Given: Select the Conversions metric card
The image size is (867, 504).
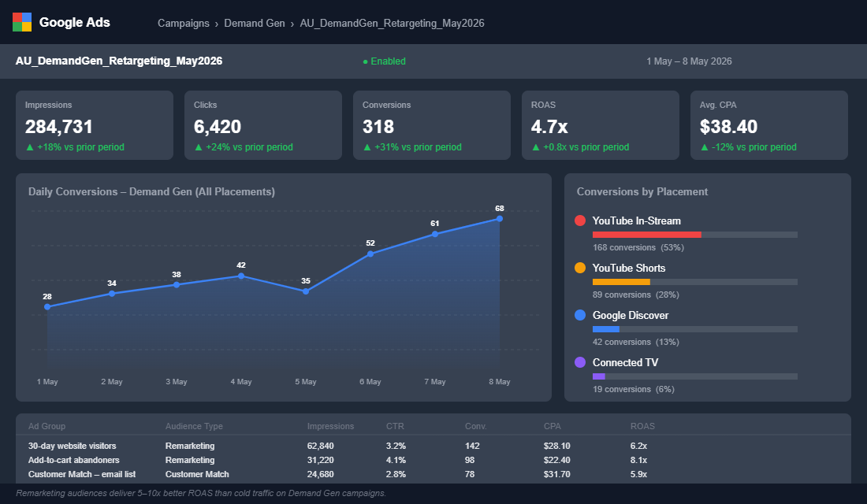Looking at the screenshot, I should (x=432, y=125).
